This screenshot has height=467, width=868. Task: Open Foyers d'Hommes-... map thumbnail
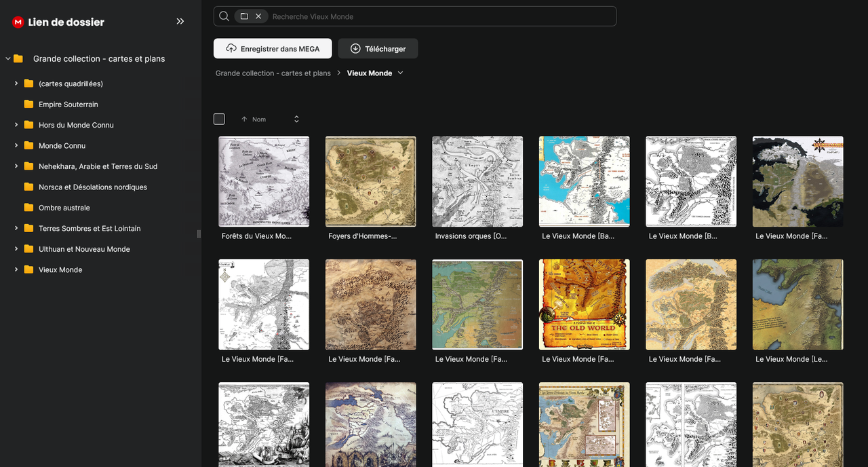pyautogui.click(x=371, y=181)
